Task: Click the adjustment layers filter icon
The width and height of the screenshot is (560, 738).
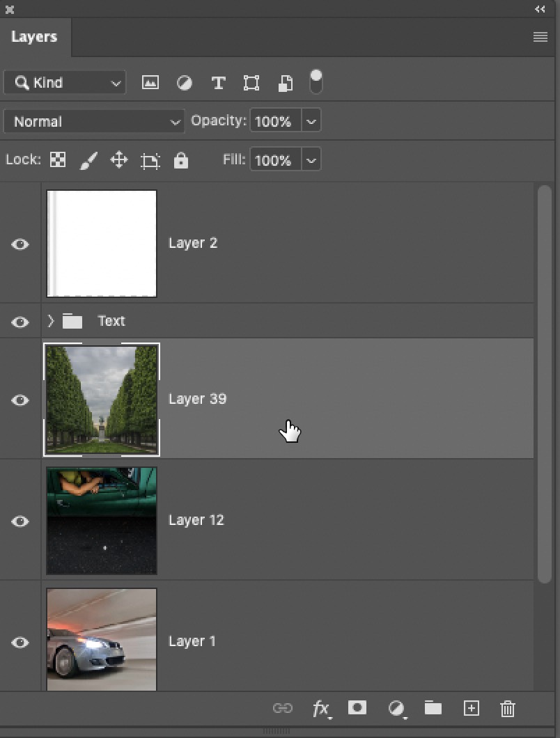Action: click(x=184, y=82)
